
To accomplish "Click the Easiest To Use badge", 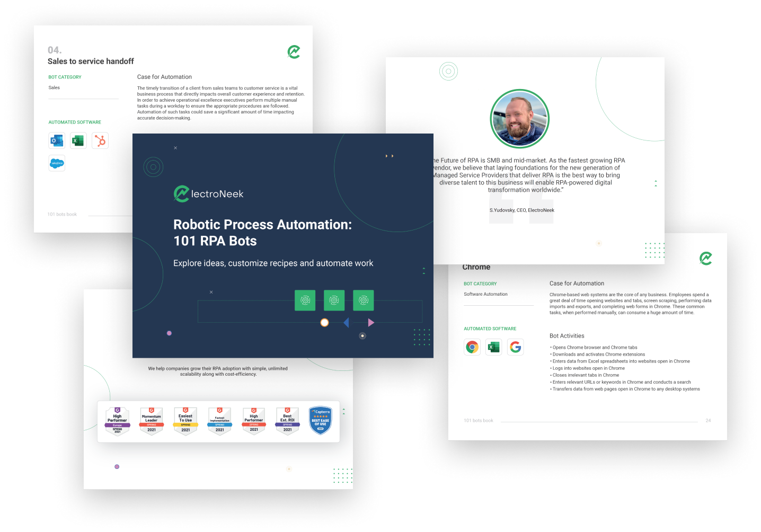I will pyautogui.click(x=185, y=421).
